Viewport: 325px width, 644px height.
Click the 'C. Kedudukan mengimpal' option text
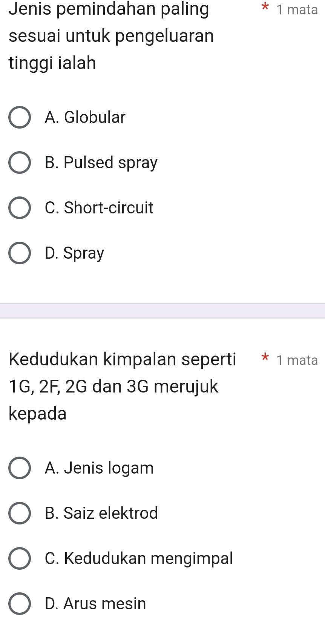(139, 558)
